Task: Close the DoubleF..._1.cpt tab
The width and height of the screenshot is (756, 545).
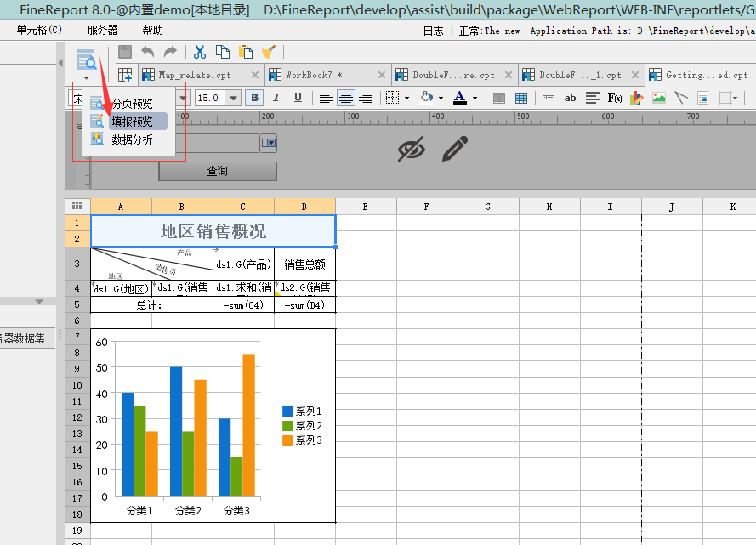Action: pos(635,75)
